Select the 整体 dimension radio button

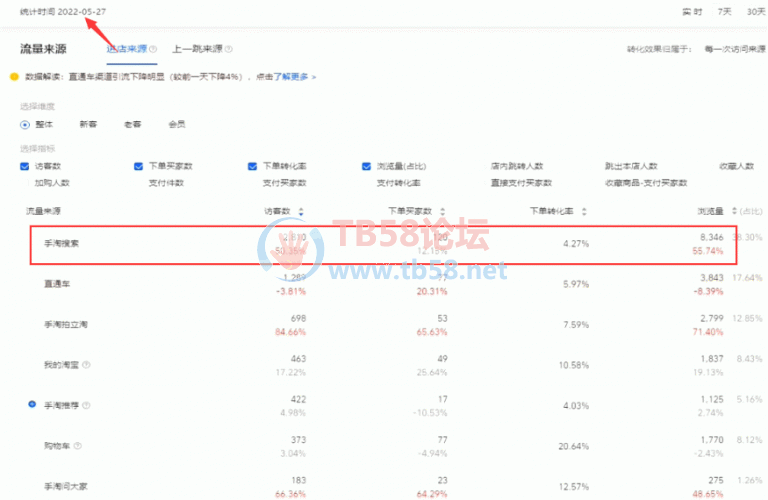25,124
